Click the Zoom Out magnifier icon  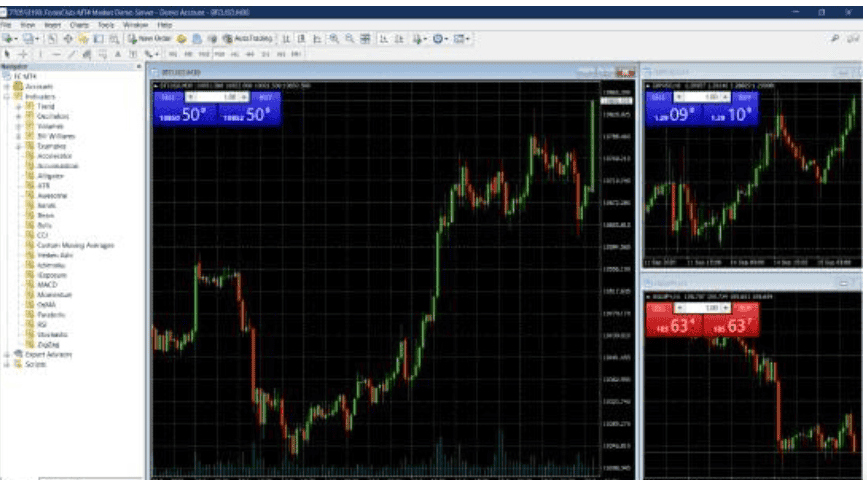(349, 39)
